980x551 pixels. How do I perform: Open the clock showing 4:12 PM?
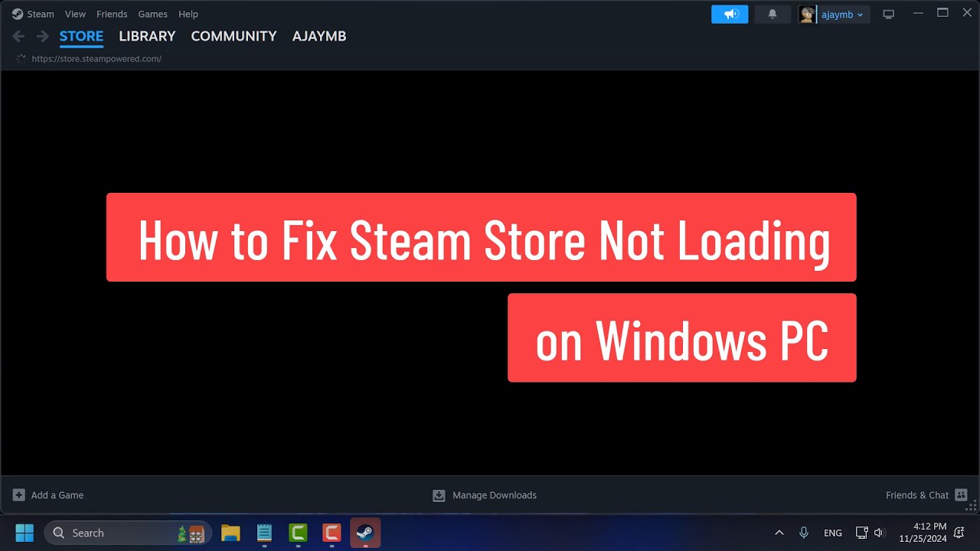click(x=923, y=533)
